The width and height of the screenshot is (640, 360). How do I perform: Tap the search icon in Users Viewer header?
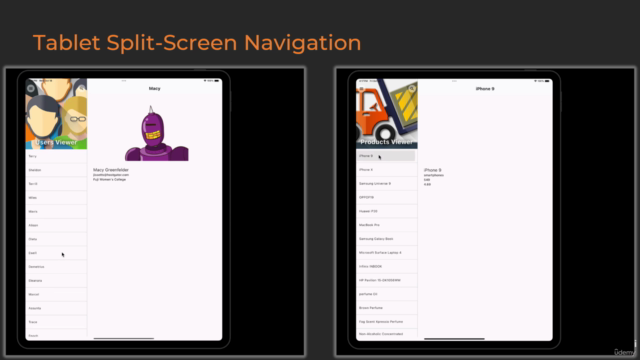click(82, 88)
